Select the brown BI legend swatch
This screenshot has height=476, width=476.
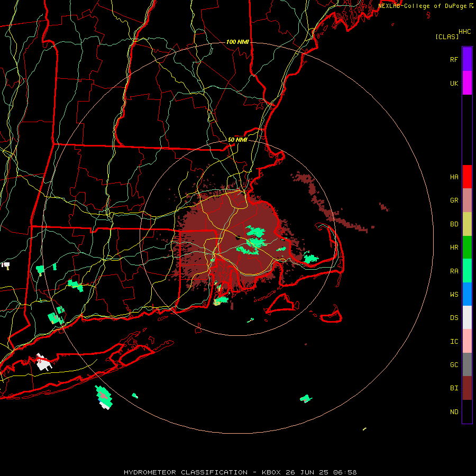pyautogui.click(x=467, y=388)
